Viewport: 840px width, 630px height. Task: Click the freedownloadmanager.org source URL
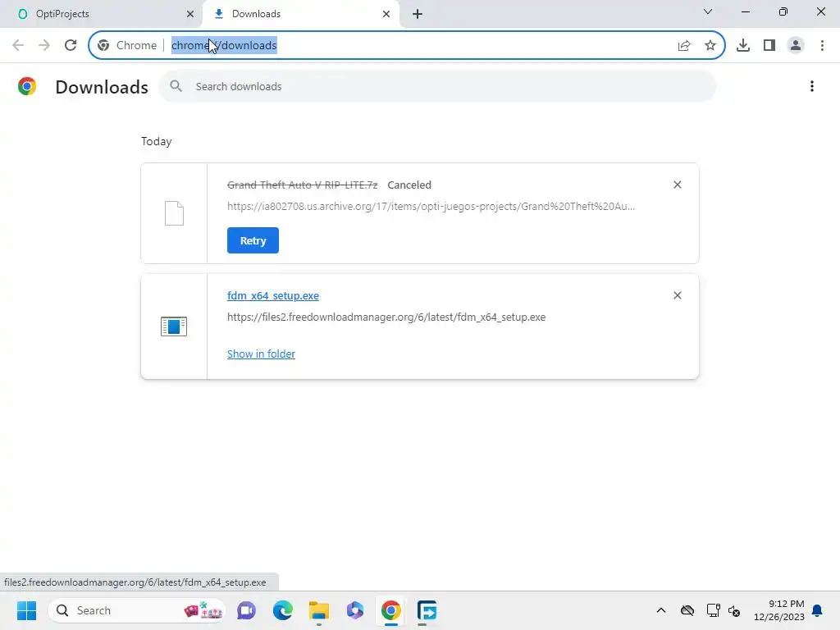pos(386,317)
